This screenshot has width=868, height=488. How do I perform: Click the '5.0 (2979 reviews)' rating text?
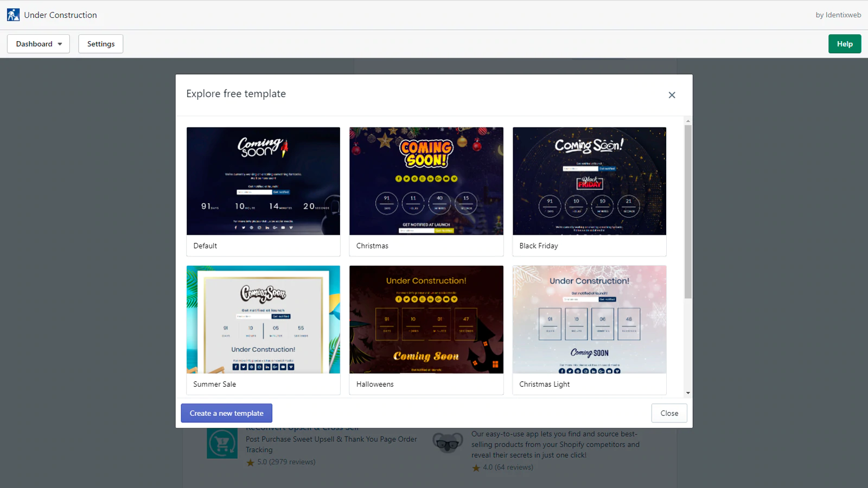click(x=286, y=462)
